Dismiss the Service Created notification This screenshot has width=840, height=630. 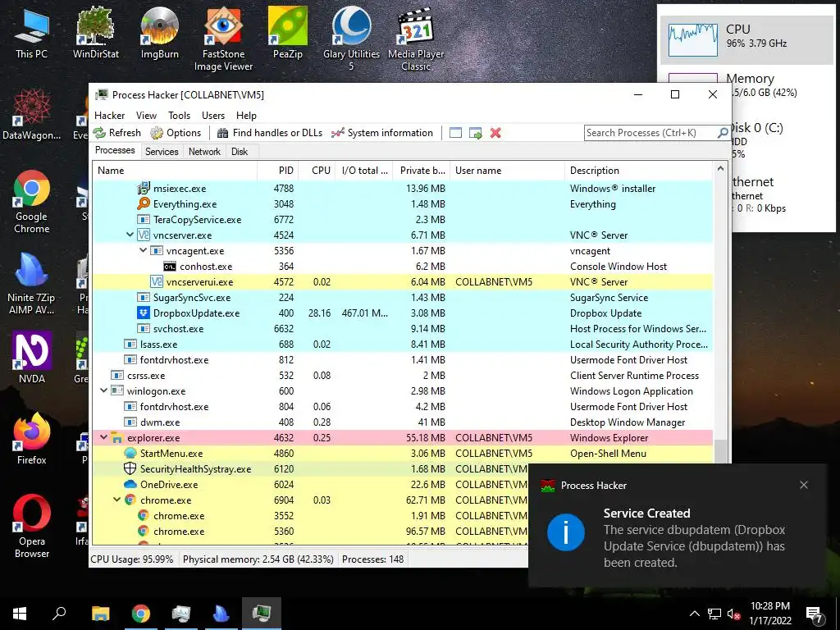[x=804, y=485]
